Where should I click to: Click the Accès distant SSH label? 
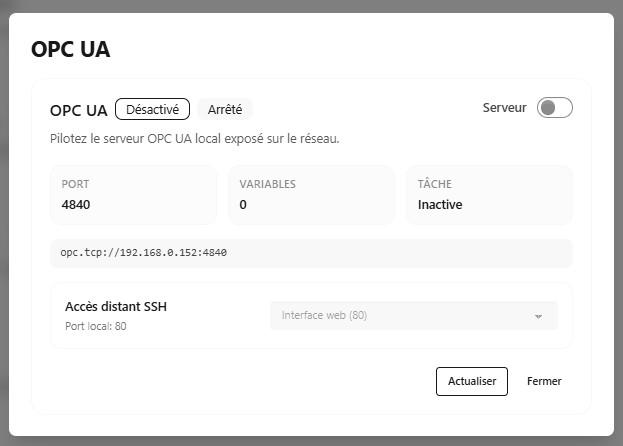click(116, 307)
